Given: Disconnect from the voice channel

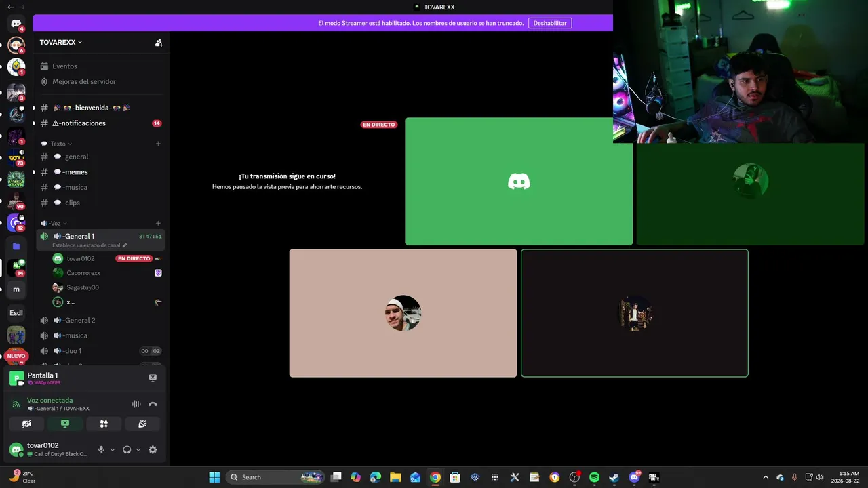Looking at the screenshot, I should tap(153, 404).
